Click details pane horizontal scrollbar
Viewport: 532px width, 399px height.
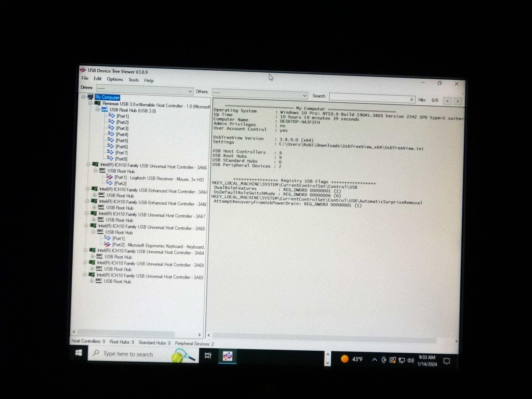(324, 338)
